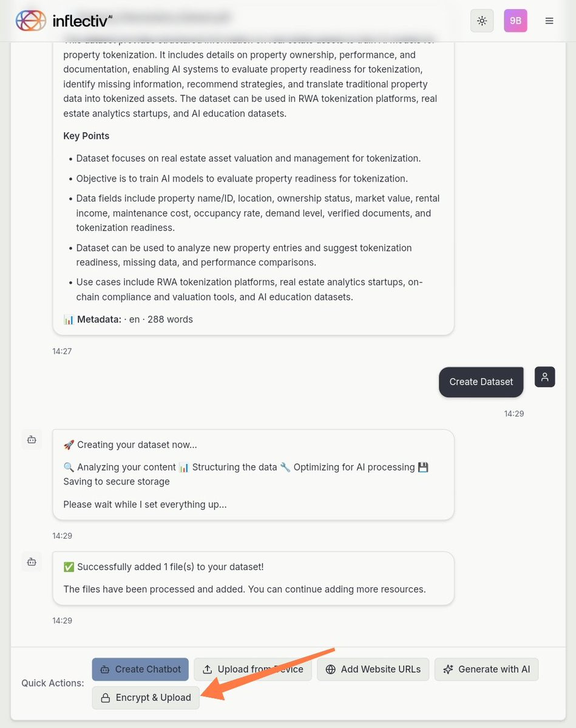Image resolution: width=576 pixels, height=728 pixels.
Task: Click the robot icon on Create Chatbot
Action: (x=105, y=670)
